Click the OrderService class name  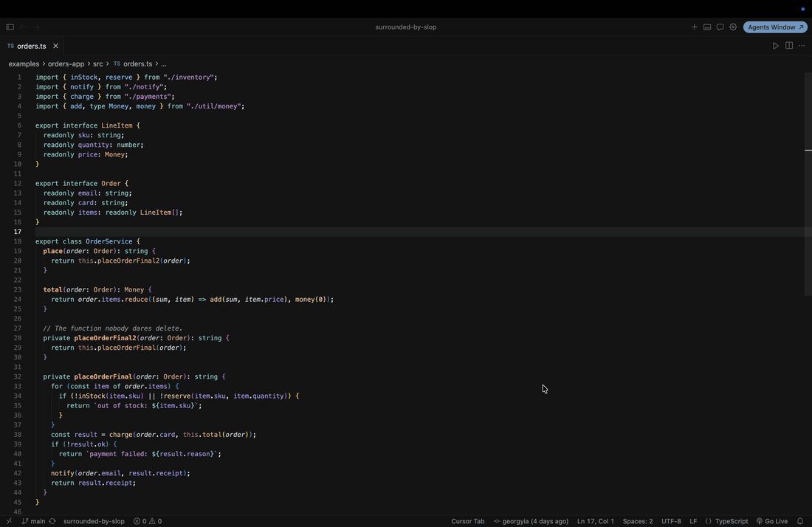109,241
